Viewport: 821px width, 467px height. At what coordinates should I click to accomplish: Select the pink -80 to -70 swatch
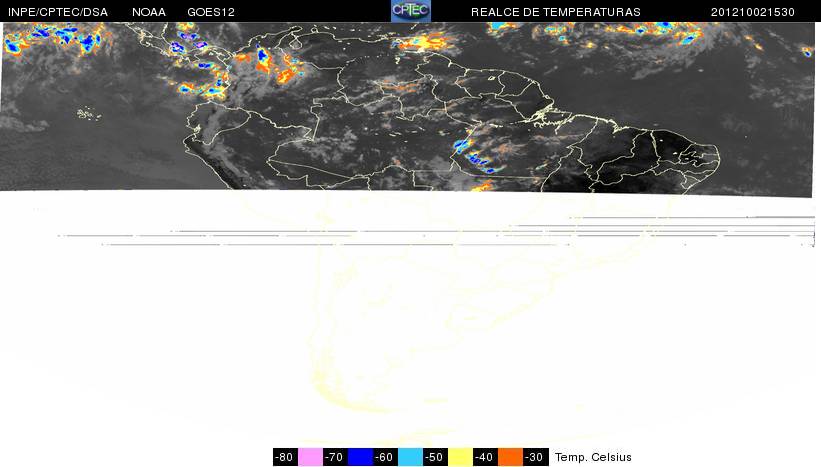(x=310, y=457)
